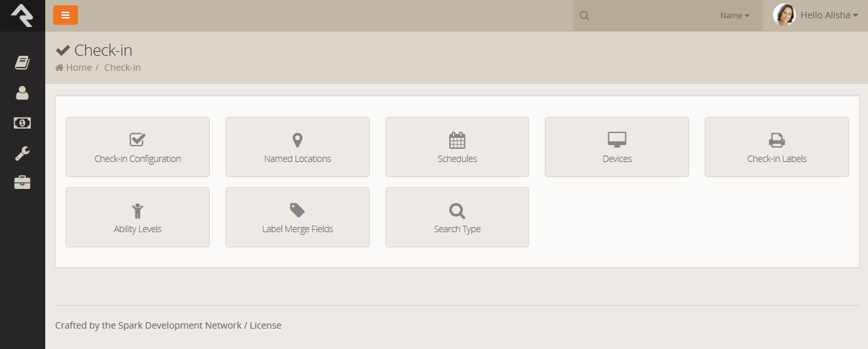Click the calendar icon on Schedules
Image resolution: width=868 pixels, height=349 pixels.
point(457,140)
